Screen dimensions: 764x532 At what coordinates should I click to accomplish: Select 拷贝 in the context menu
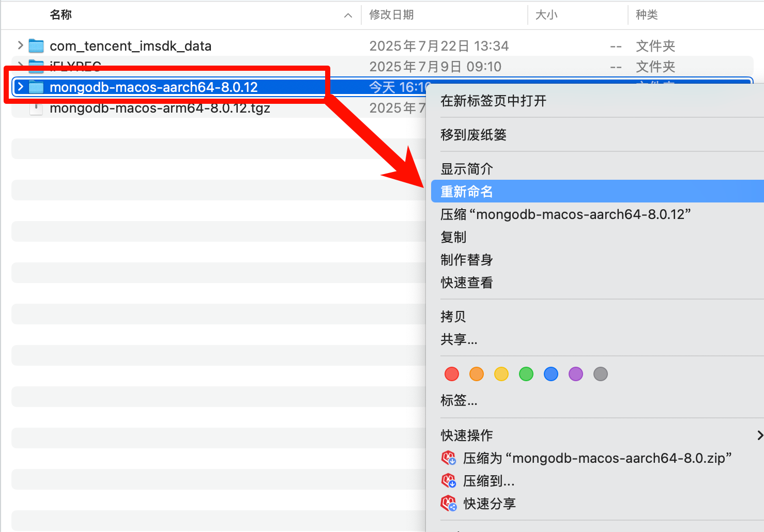click(x=453, y=317)
